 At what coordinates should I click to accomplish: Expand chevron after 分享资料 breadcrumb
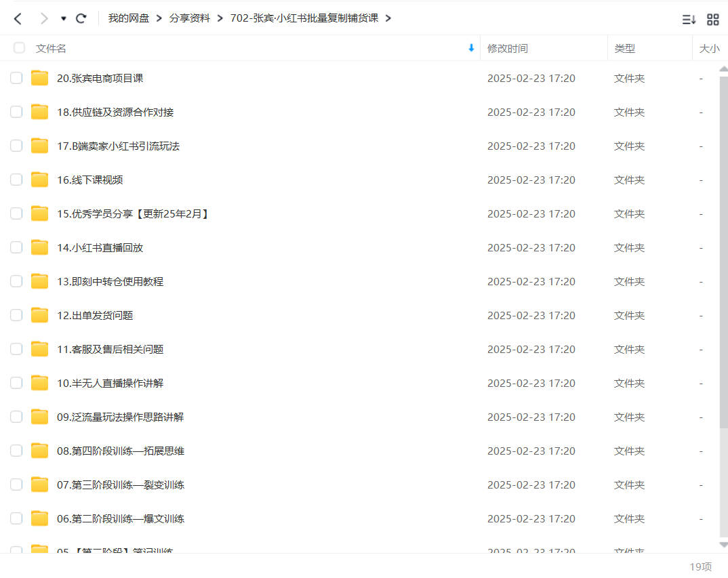(x=220, y=18)
